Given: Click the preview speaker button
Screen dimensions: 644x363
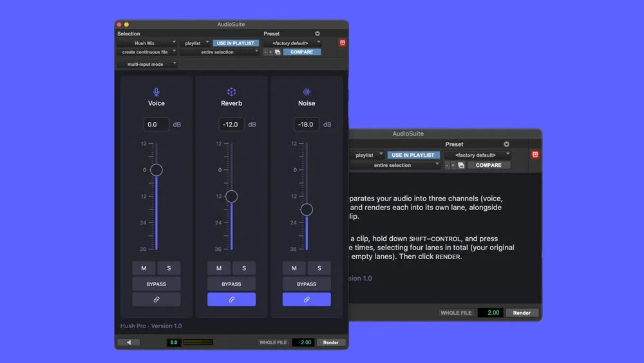Looking at the screenshot, I should click(129, 342).
